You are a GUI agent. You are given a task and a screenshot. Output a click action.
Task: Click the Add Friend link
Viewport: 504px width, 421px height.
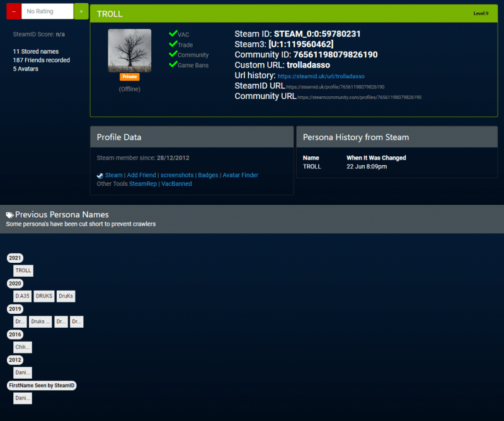(x=141, y=175)
